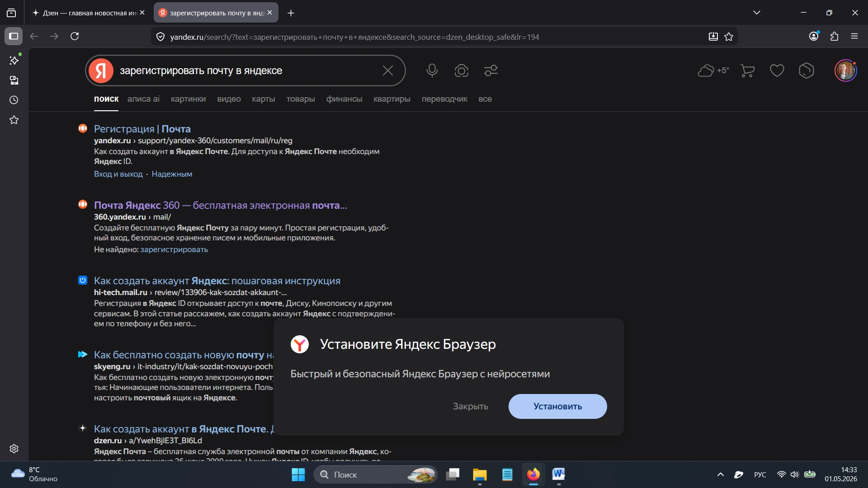Open the browser hamburger application menu
Image resolution: width=868 pixels, height=488 pixels.
click(x=854, y=36)
